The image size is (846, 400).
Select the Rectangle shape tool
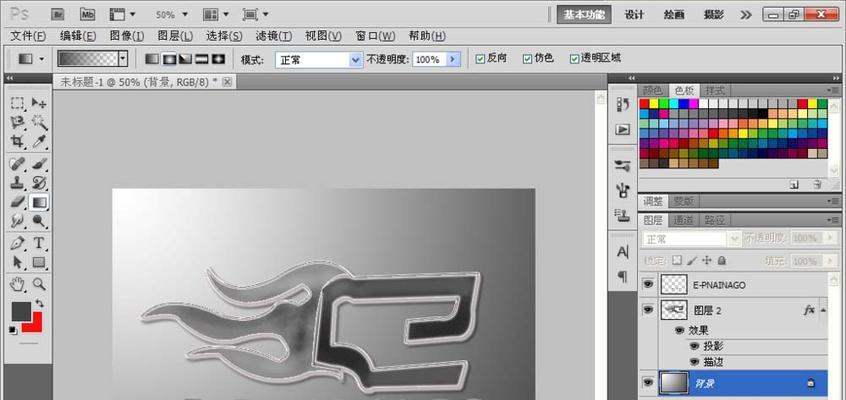coord(39,262)
